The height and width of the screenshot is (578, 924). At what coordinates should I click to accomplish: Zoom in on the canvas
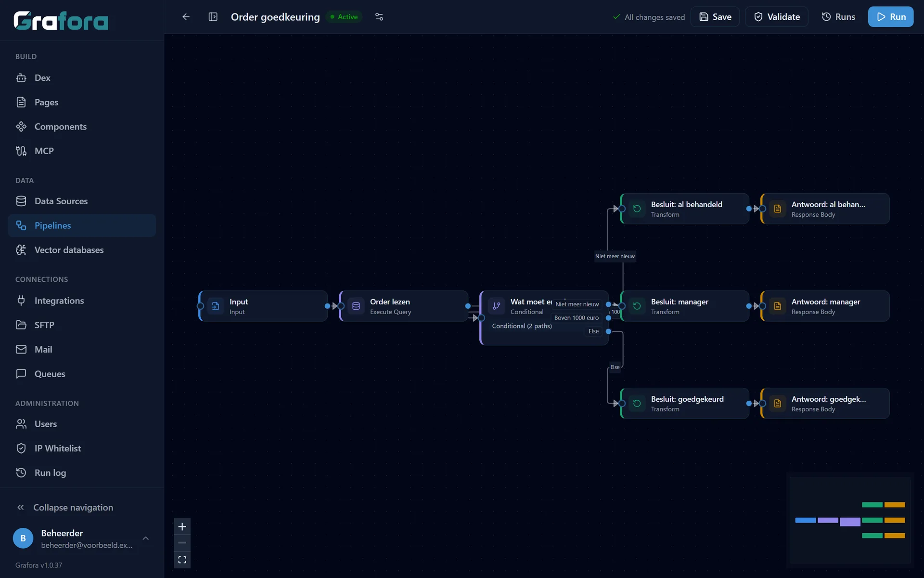coord(182,527)
